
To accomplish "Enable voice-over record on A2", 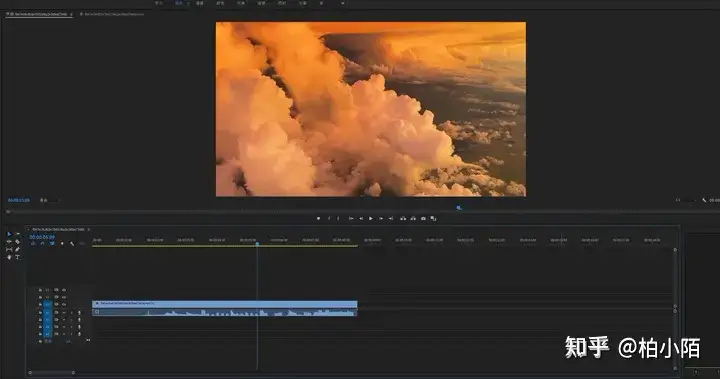I will [x=79, y=319].
